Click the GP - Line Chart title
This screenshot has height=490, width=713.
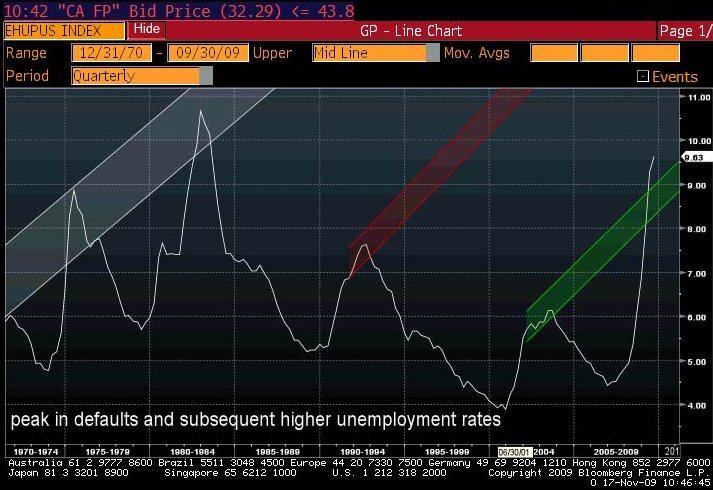pos(411,31)
